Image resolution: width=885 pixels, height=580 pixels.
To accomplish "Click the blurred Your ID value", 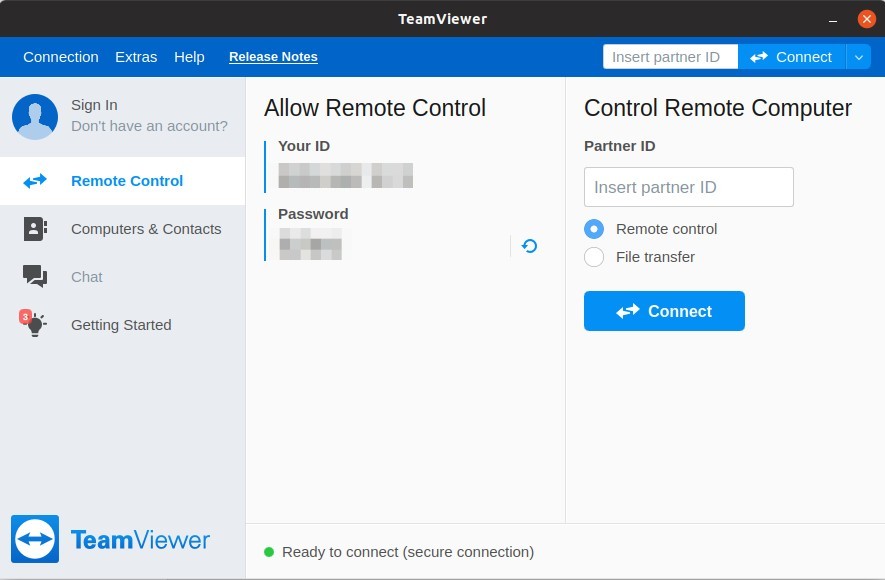I will point(345,175).
